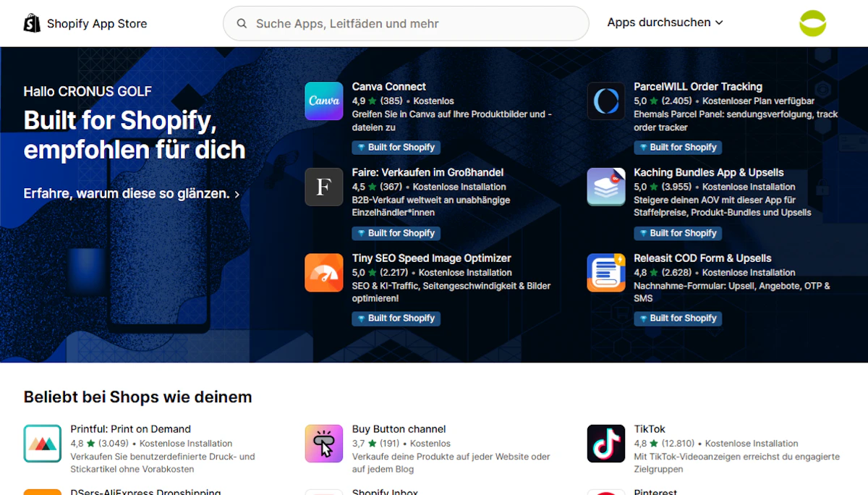The height and width of the screenshot is (495, 868).
Task: Click Built for Shopify badge under Kaching Bundles
Action: [678, 233]
